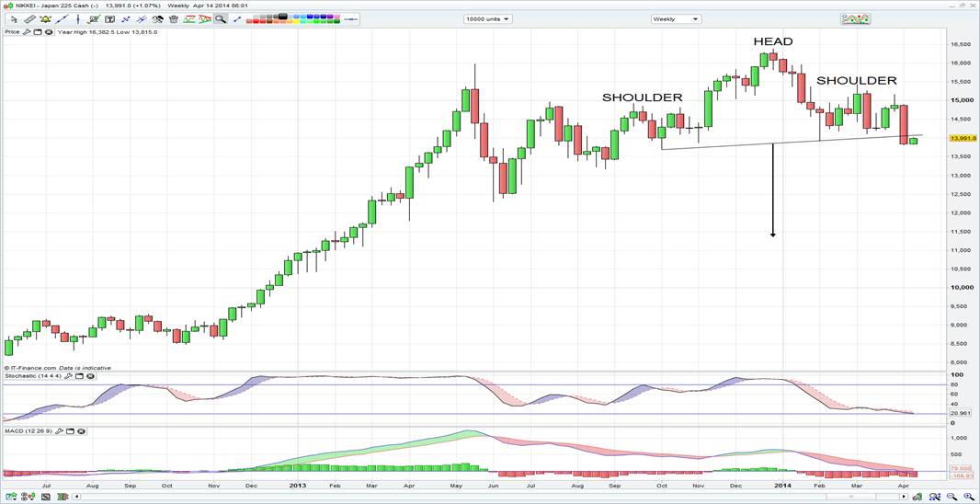
Task: Click the trash bin delete icon
Action: click(174, 19)
